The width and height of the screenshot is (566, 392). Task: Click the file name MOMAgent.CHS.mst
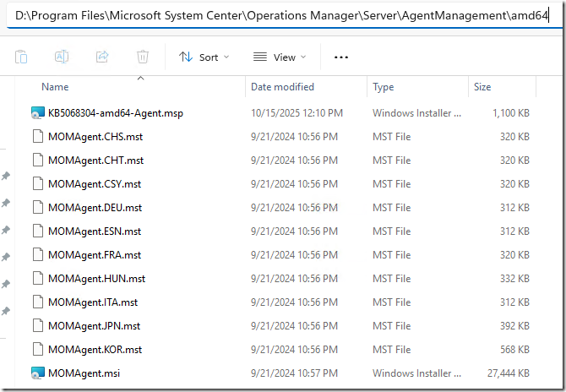tap(95, 137)
